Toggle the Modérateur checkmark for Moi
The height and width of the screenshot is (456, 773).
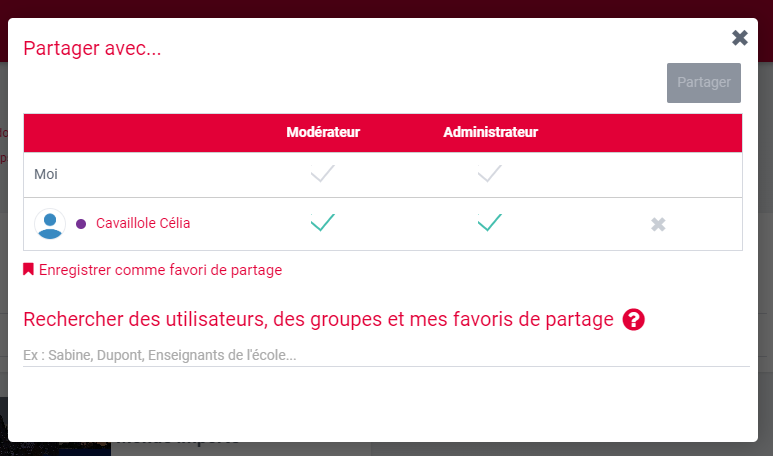click(x=322, y=175)
